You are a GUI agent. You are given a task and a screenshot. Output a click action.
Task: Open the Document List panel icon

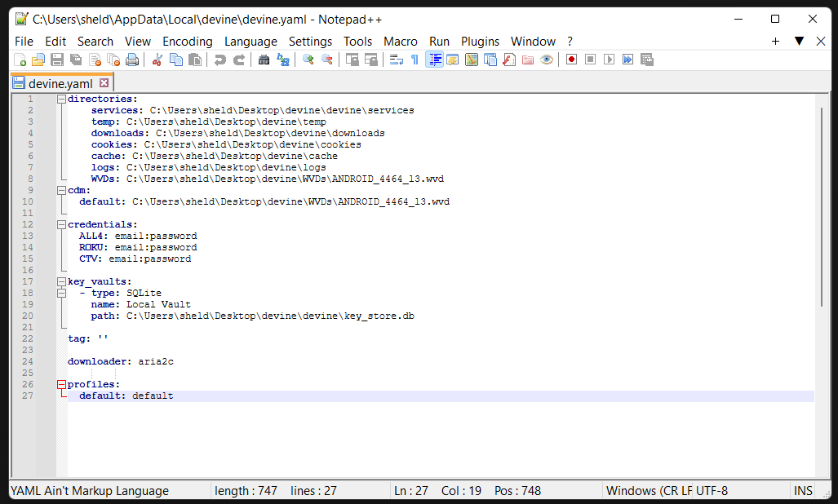[x=490, y=60]
